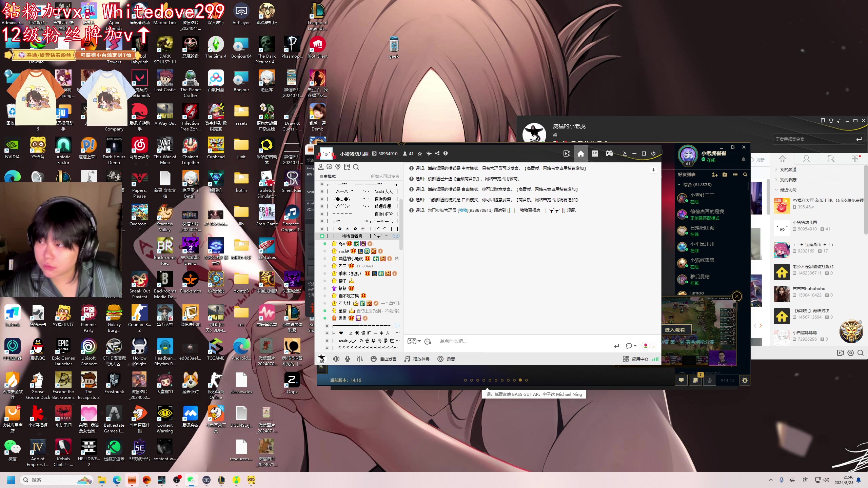Image resolution: width=868 pixels, height=488 pixels.
Task: Open the emoji font icon in chat input
Action: (x=428, y=342)
